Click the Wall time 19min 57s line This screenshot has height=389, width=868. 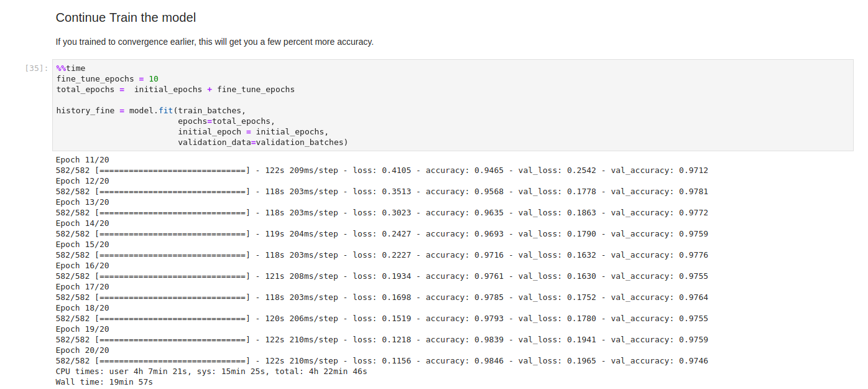(104, 382)
